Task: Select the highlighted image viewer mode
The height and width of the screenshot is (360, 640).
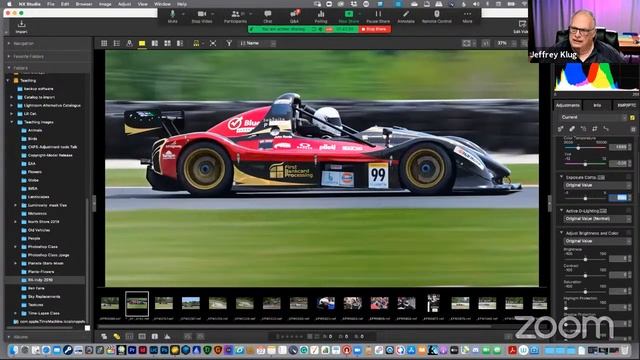Action: click(142, 43)
